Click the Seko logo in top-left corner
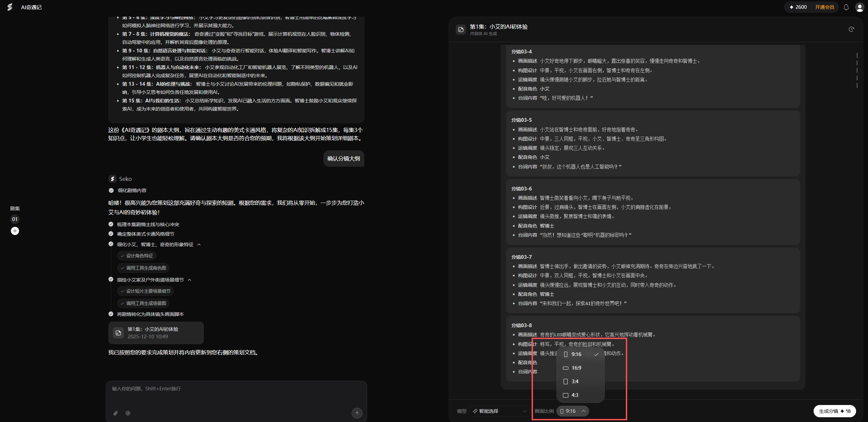The width and height of the screenshot is (868, 422). pyautogui.click(x=10, y=7)
